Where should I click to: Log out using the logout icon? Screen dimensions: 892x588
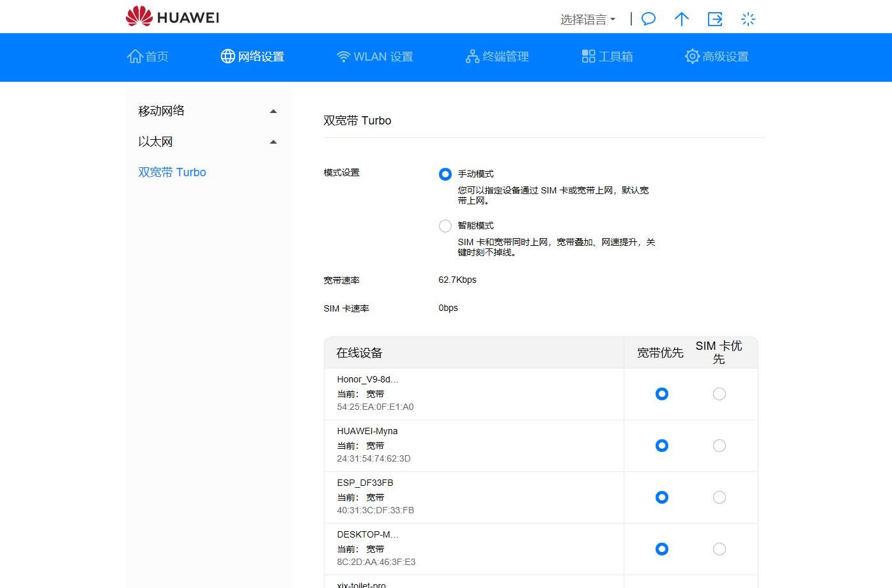[714, 19]
